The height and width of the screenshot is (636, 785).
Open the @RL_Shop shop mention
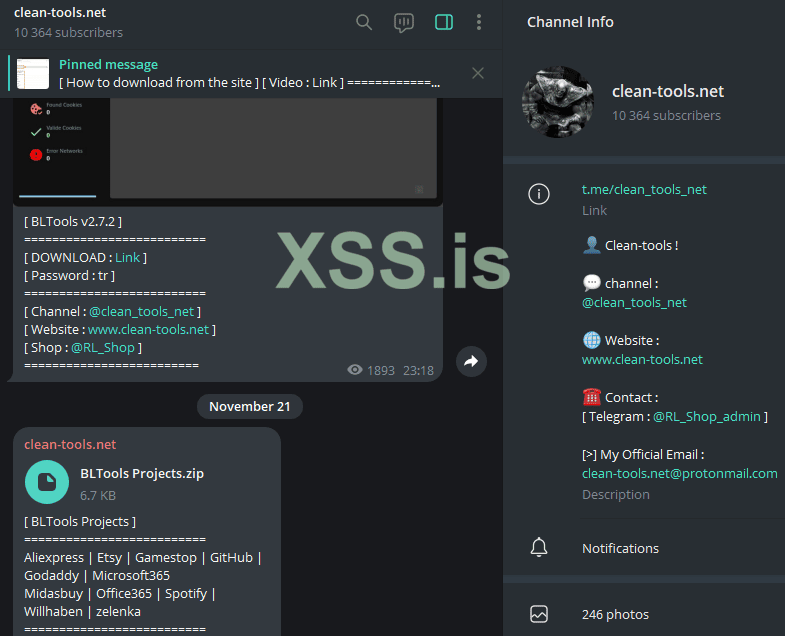coord(103,348)
